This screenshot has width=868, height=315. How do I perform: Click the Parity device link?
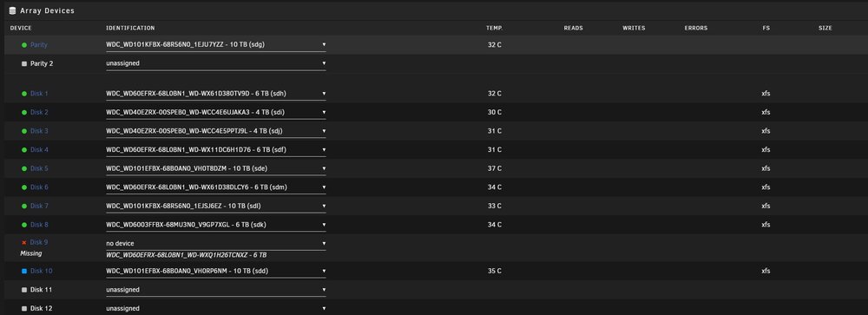click(x=39, y=45)
